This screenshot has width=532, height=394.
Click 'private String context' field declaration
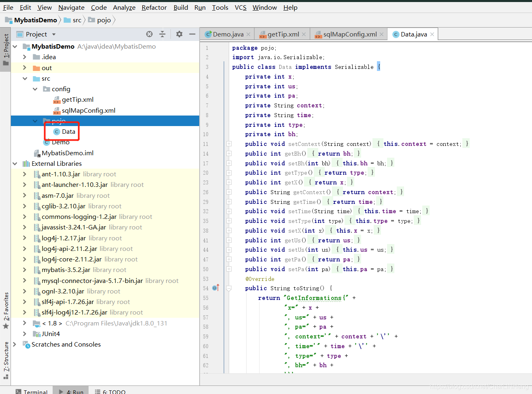tap(284, 105)
